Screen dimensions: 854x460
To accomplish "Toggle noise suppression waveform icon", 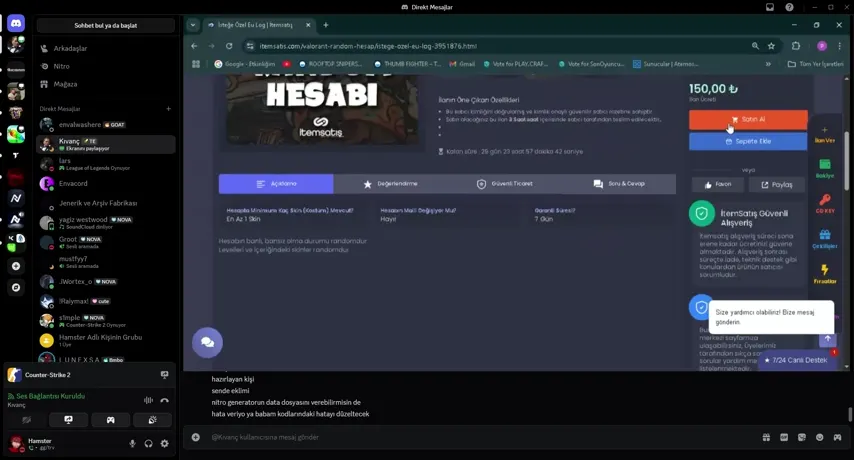I will 148,400.
